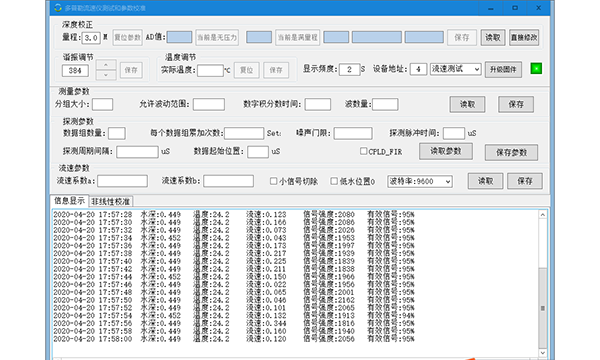Click the log row timestamped 17:58:00

pos(233,339)
